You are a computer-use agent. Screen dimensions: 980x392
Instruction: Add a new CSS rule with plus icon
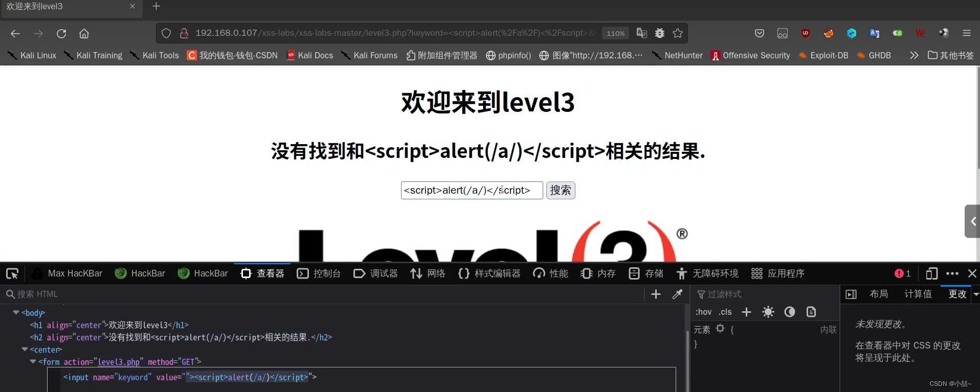click(746, 312)
